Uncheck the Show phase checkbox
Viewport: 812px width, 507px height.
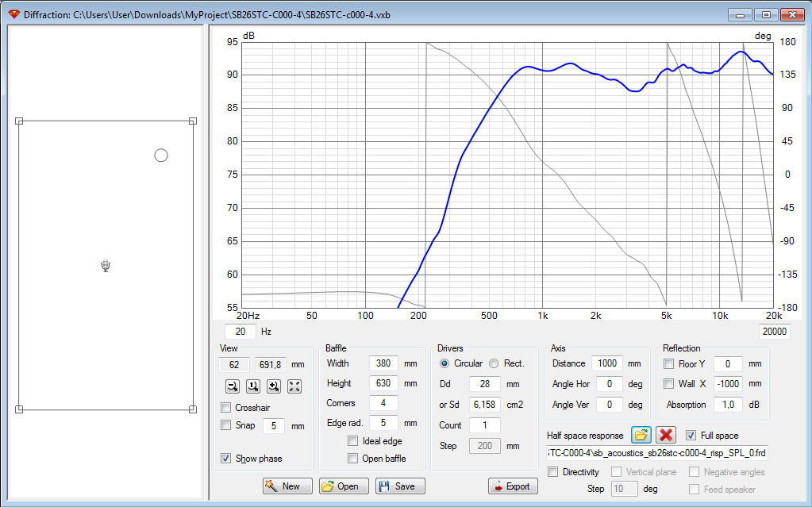click(x=225, y=459)
